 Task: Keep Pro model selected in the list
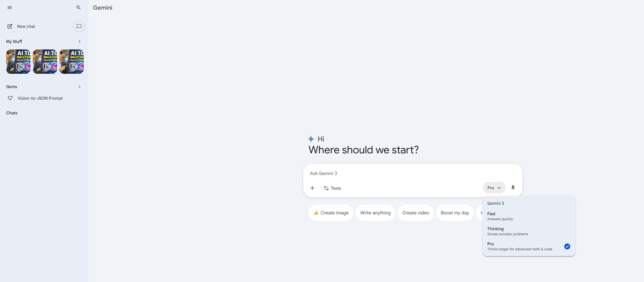tap(520, 246)
